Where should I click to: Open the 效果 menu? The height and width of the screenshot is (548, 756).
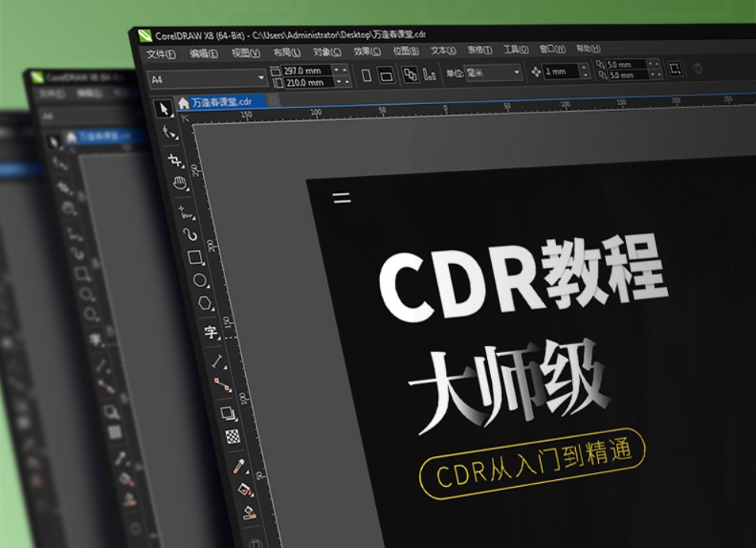(x=366, y=51)
